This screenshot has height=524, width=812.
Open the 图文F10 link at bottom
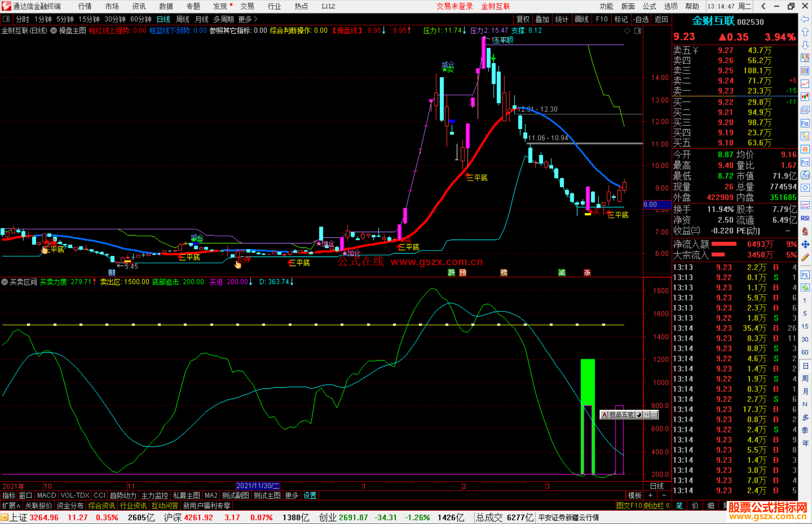(629, 506)
